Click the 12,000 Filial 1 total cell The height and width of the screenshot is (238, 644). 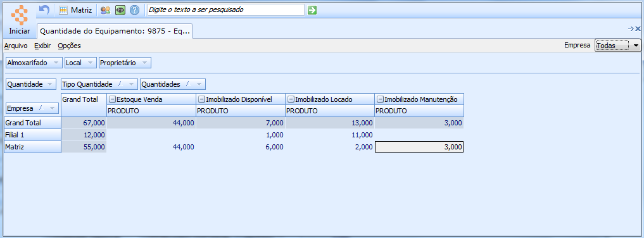click(84, 135)
